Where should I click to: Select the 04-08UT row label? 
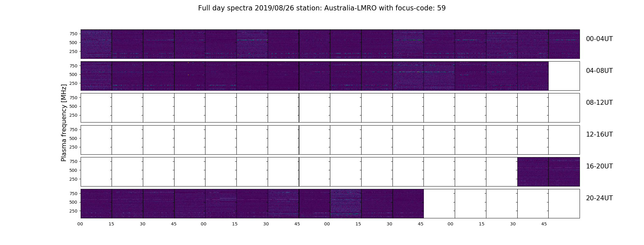[599, 71]
